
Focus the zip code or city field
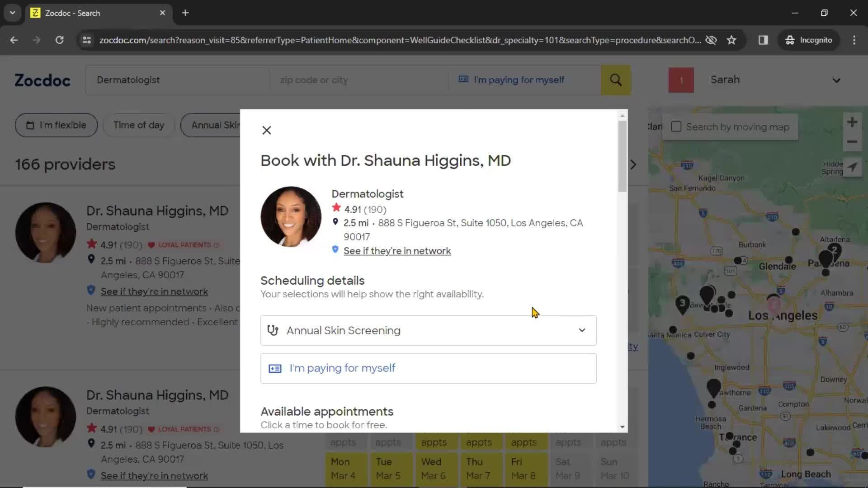pyautogui.click(x=358, y=80)
